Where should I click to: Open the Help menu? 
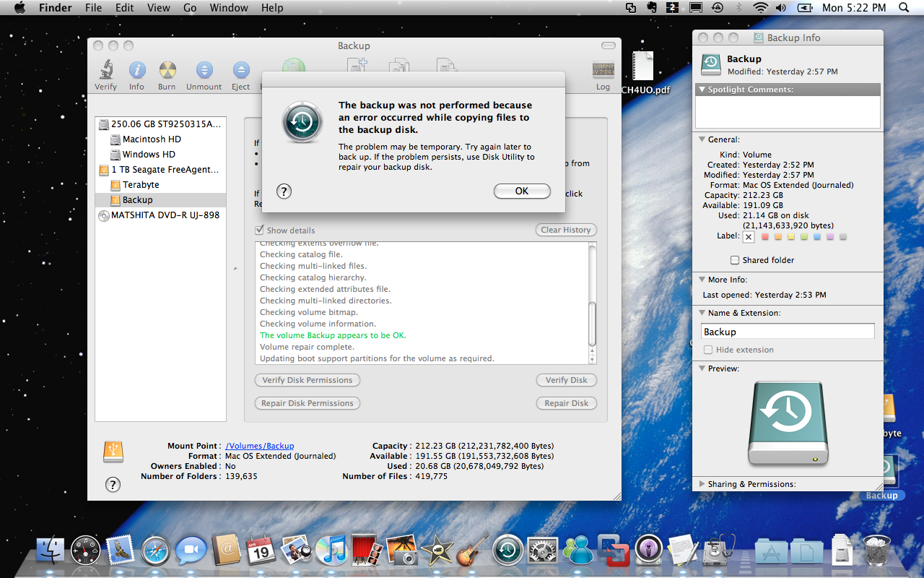(272, 8)
